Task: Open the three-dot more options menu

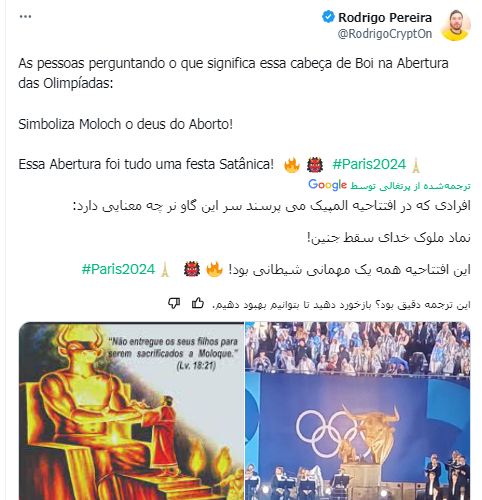Action: (x=25, y=17)
